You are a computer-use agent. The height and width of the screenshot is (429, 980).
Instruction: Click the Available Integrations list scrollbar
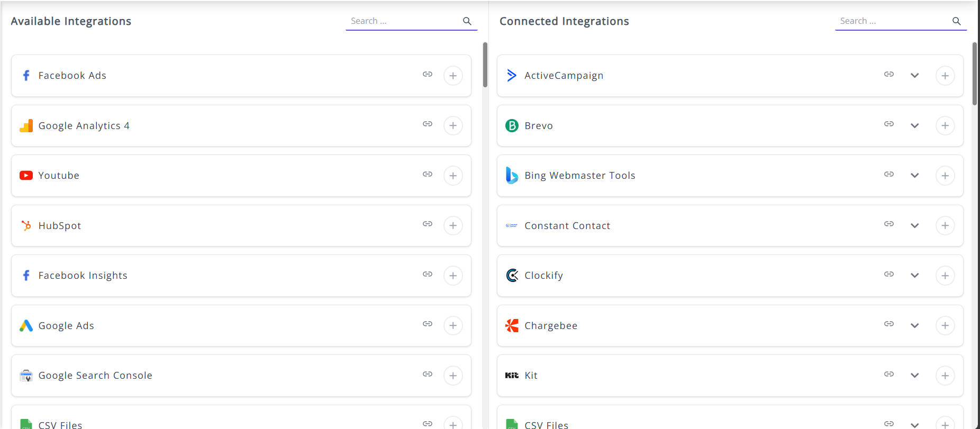(485, 65)
